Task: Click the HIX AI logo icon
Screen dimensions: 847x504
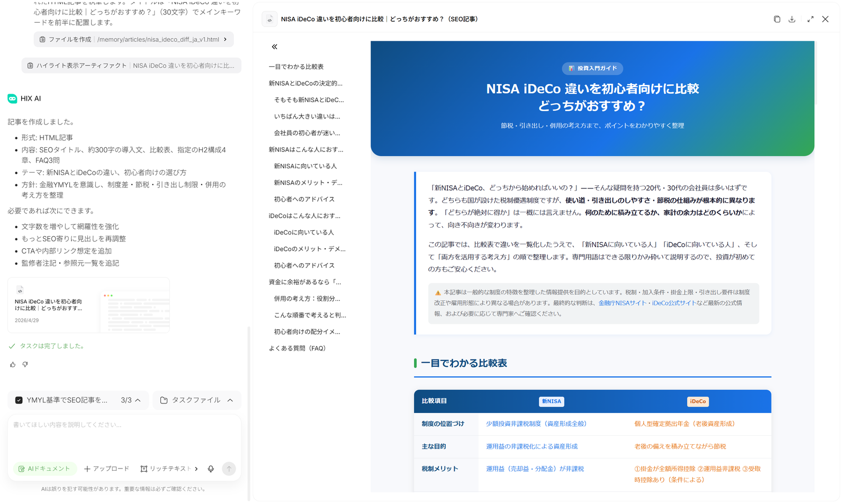Action: 12,98
